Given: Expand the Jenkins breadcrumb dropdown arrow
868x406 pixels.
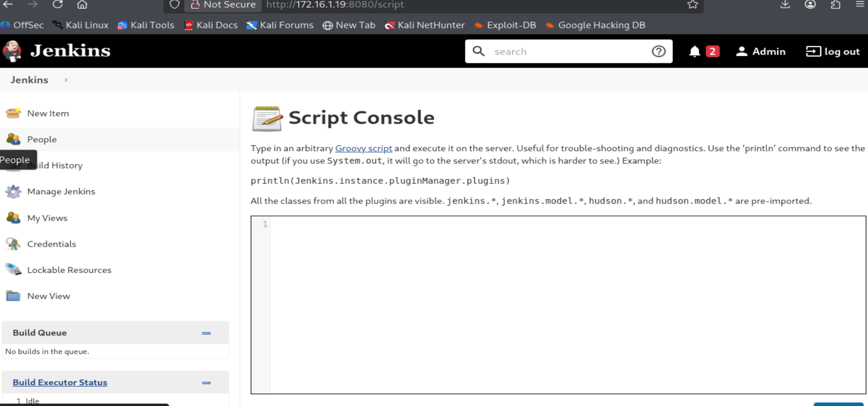Looking at the screenshot, I should [66, 80].
